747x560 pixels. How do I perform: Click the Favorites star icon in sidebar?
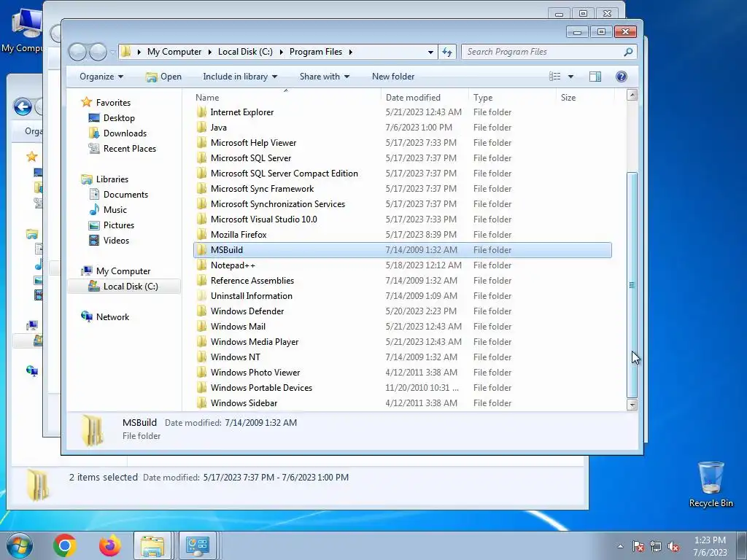pos(86,102)
